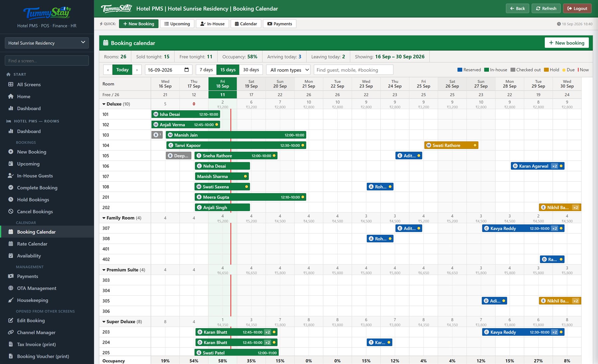Click the Reserved blue legend swatch
Viewport: 598px width, 364px height.
click(460, 70)
